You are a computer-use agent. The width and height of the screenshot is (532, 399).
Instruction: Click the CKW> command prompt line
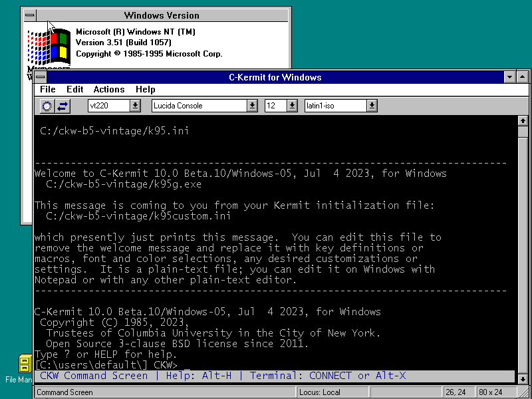(106, 365)
